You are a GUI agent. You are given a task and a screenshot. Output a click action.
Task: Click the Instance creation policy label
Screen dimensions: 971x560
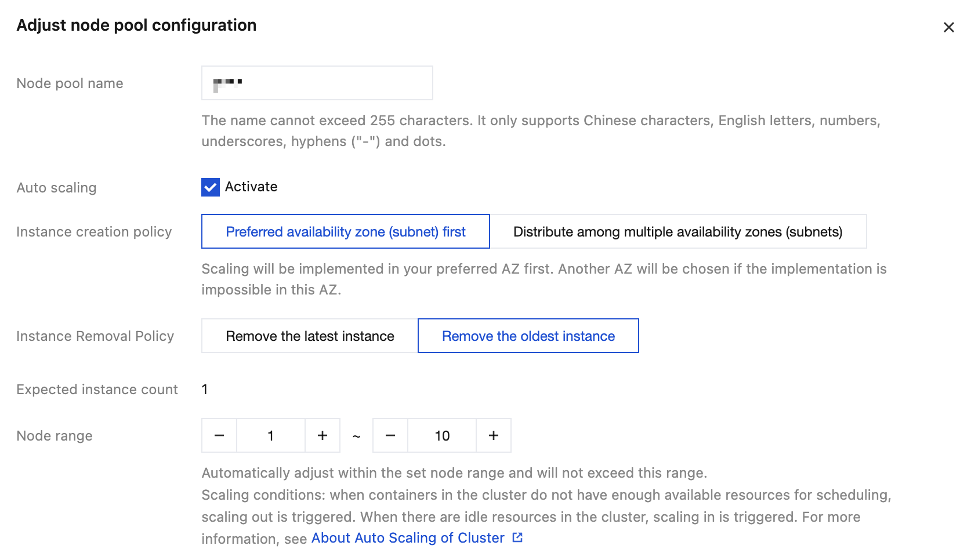coord(94,232)
